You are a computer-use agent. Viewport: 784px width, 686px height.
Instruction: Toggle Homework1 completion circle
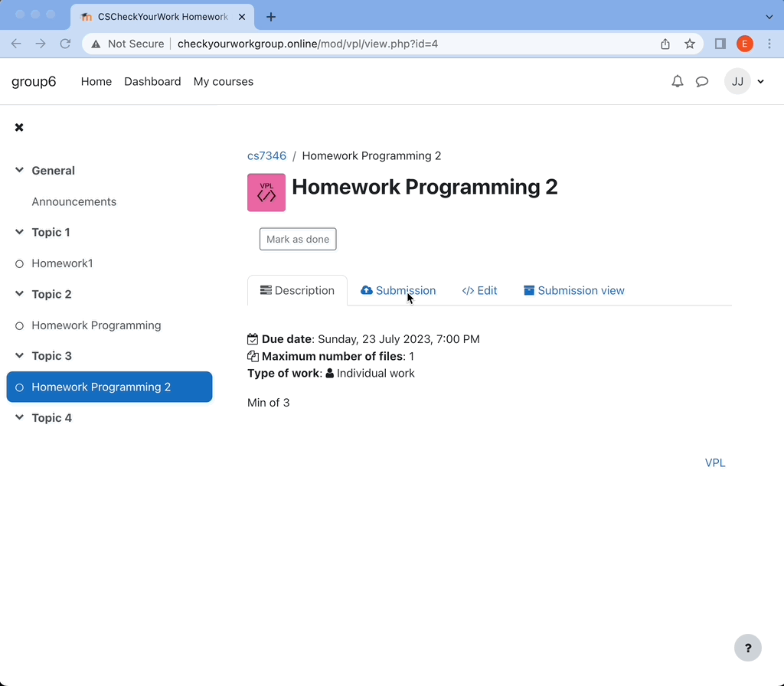20,263
